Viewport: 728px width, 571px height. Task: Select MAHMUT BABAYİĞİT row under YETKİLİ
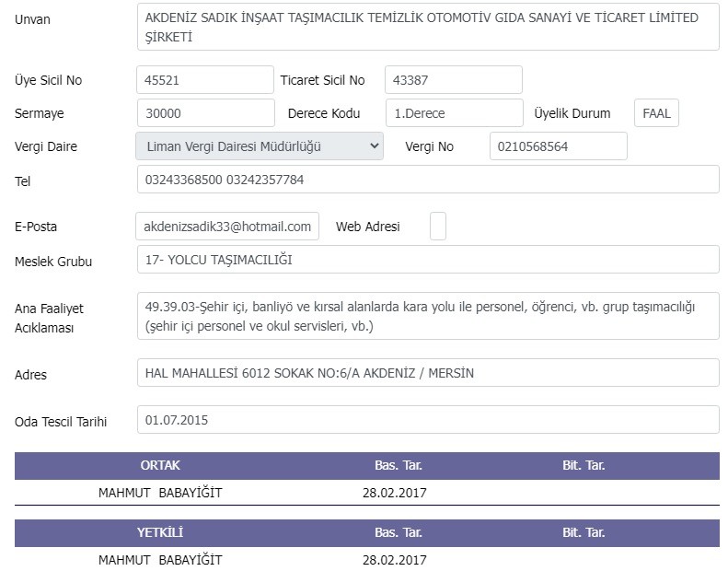click(x=160, y=560)
